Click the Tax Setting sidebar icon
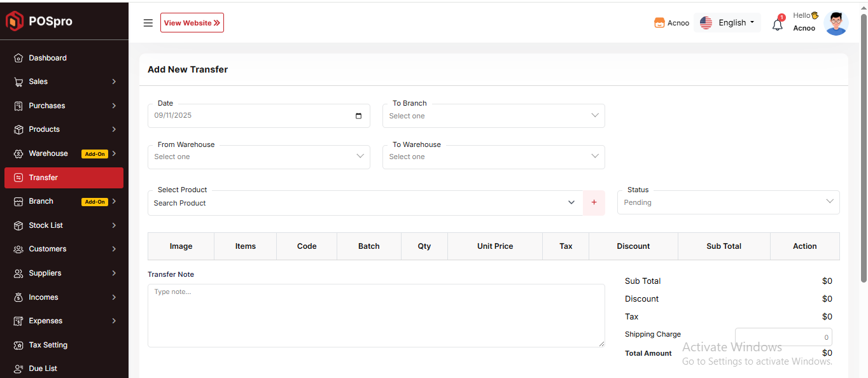Viewport: 868px width, 378px height. (18, 345)
